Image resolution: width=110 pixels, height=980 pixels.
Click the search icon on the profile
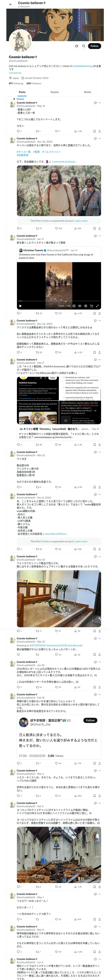pyautogui.click(x=83, y=46)
